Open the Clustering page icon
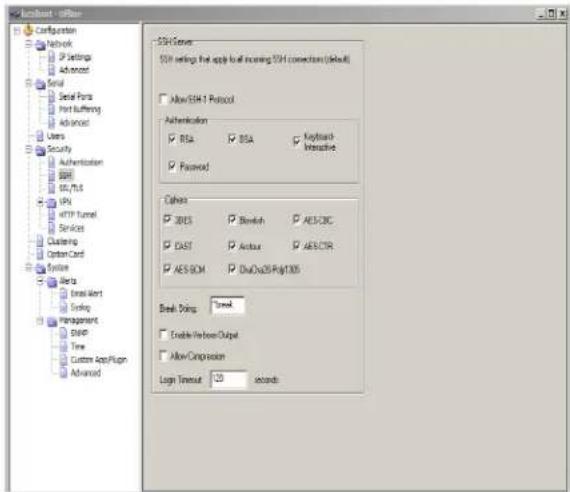The height and width of the screenshot is (492, 570). (40, 241)
